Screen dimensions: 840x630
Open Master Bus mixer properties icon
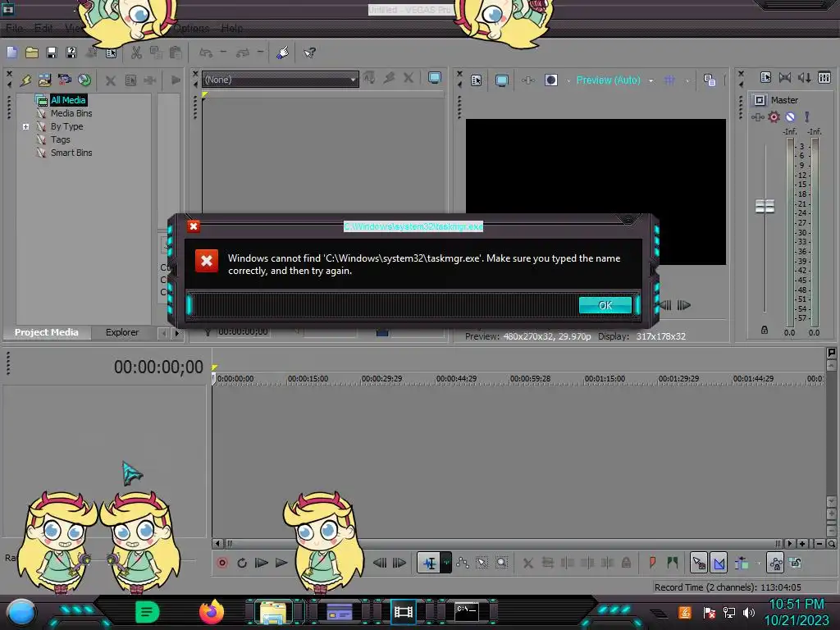tap(765, 78)
